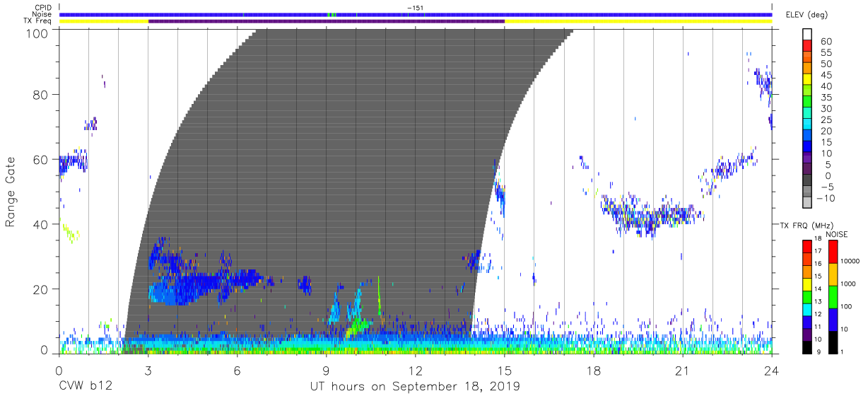Click the '55' value on ELEV color bar
868x401 pixels.
(x=826, y=53)
